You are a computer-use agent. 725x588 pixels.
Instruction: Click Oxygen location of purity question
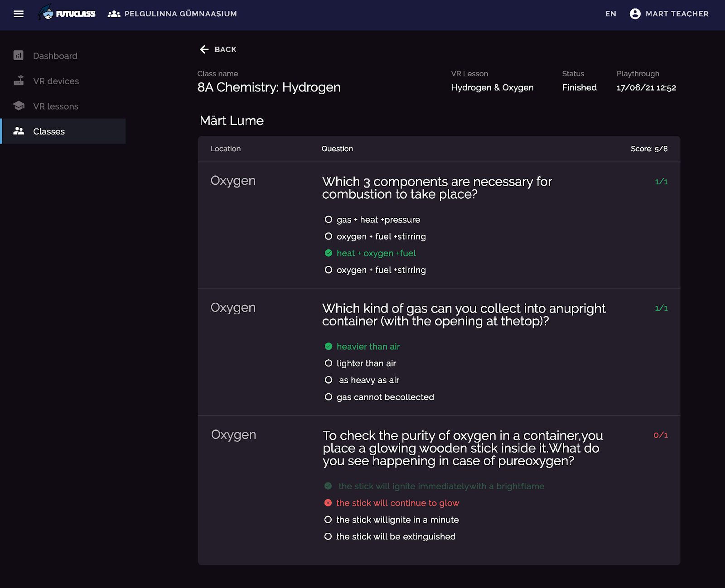233,434
